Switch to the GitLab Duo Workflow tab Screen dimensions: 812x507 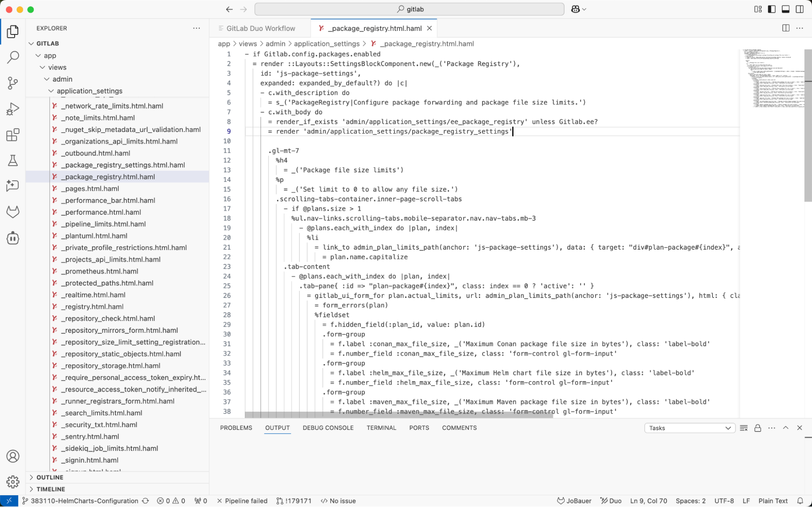(260, 28)
